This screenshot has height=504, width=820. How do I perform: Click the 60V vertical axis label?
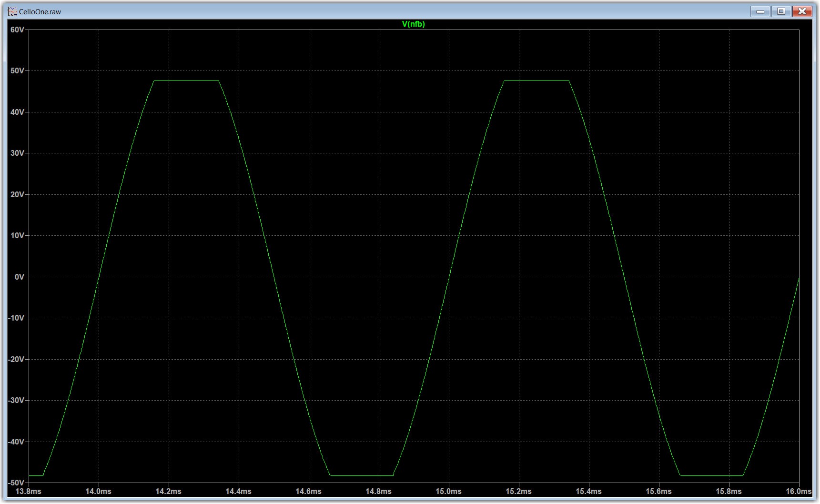(17, 30)
